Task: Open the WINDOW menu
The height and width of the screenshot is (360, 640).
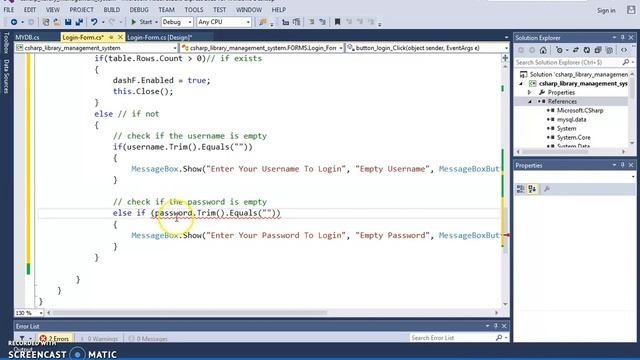Action: (249, 9)
